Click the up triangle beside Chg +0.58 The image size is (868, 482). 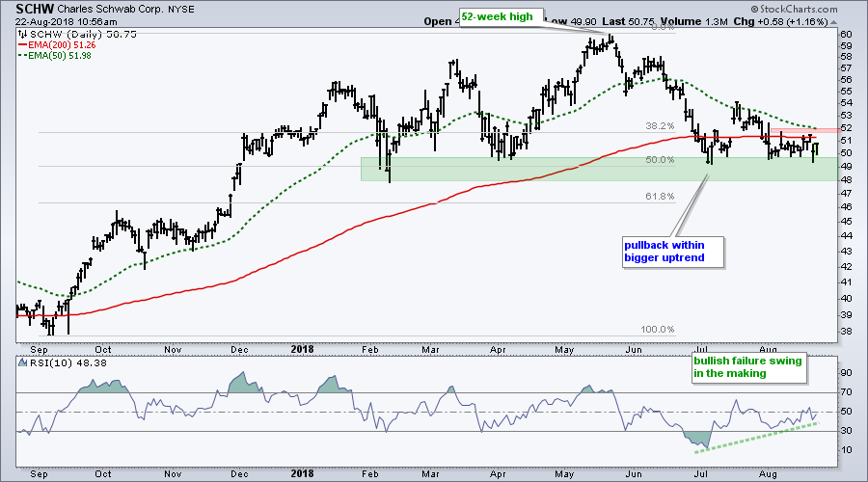coord(833,22)
